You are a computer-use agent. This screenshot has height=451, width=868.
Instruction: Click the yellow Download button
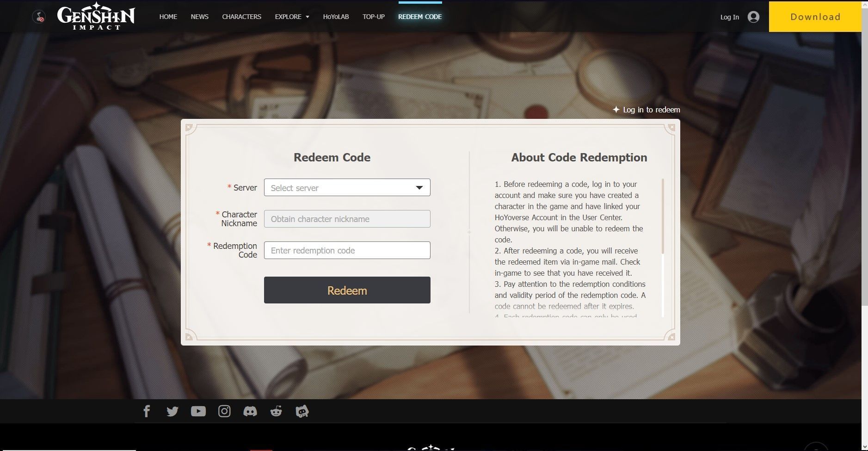(815, 17)
